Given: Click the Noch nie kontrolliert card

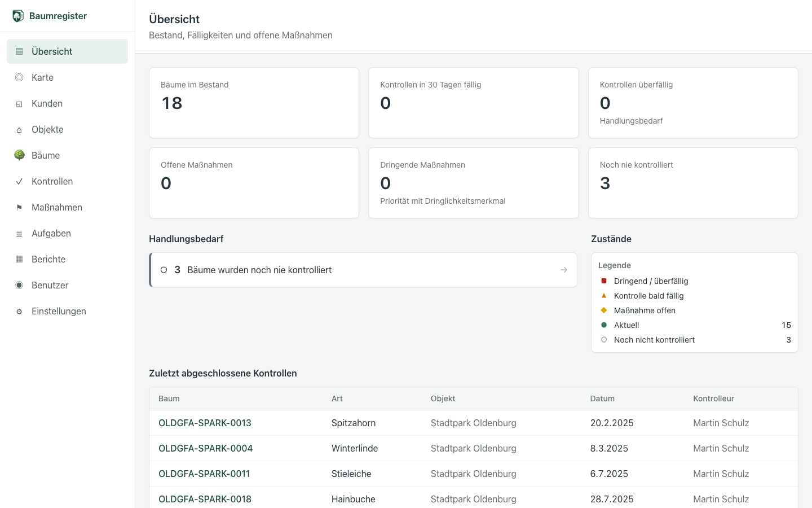Looking at the screenshot, I should 693,183.
